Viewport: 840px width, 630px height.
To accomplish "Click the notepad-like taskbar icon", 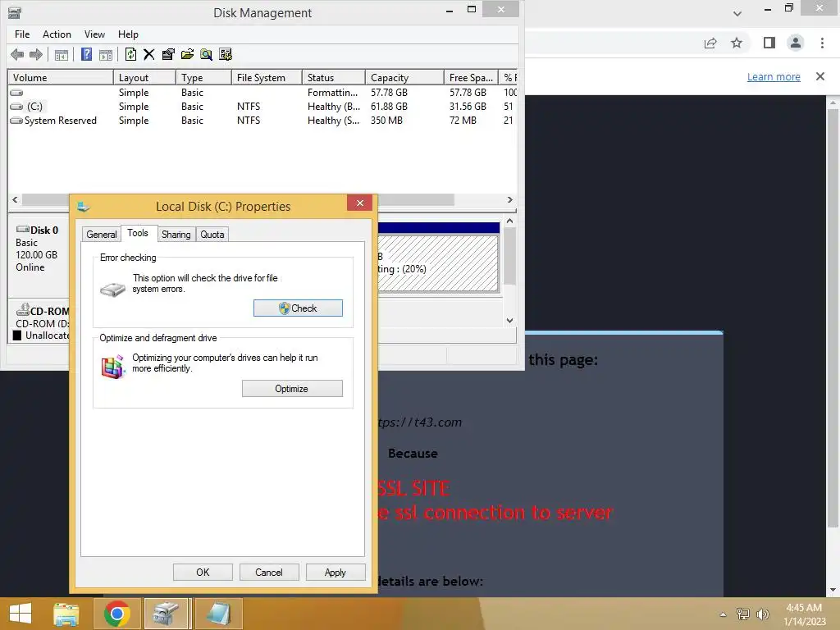I will (218, 614).
